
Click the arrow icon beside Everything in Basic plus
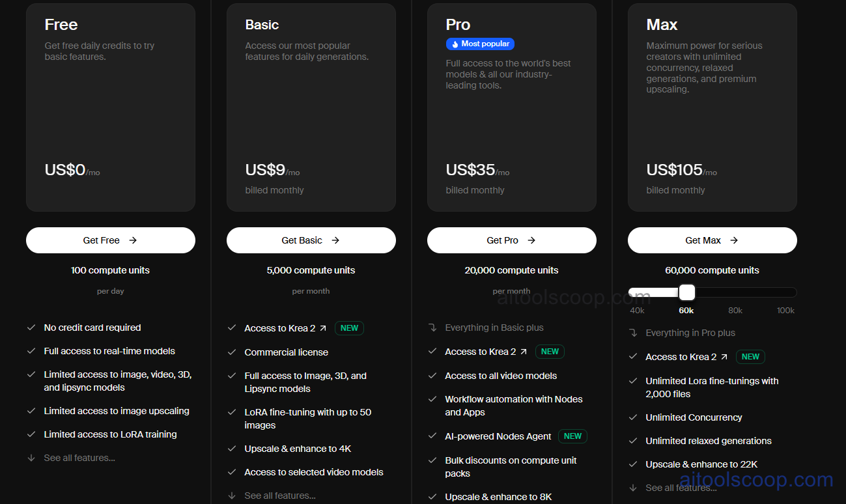click(x=432, y=328)
